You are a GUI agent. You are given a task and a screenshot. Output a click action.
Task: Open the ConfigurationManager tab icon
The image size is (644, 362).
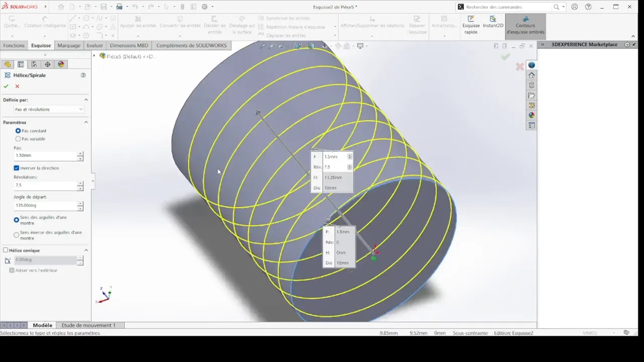34,64
